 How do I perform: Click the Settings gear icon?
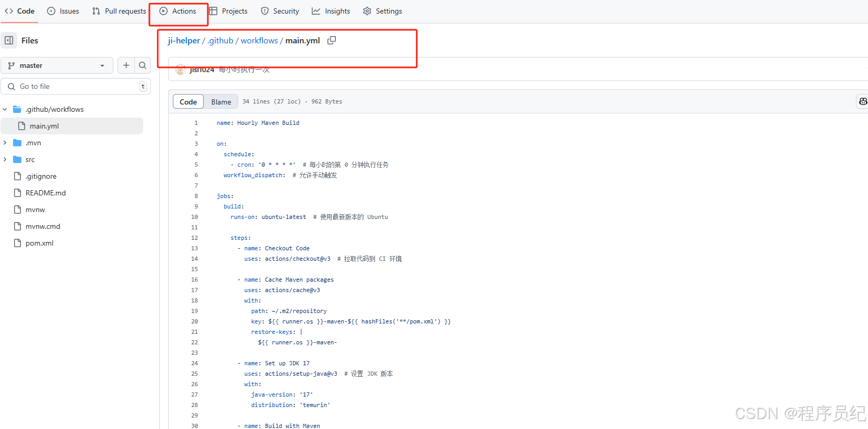[x=367, y=11]
